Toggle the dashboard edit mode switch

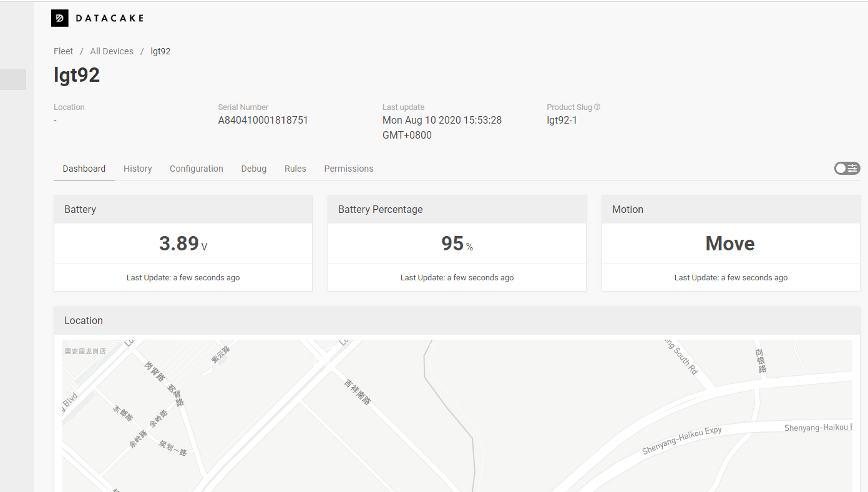[x=847, y=168]
